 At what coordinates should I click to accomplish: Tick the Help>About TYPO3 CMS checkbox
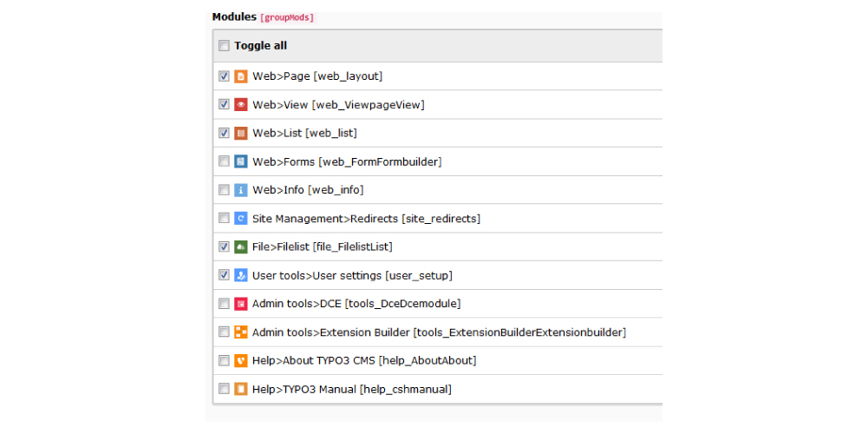(x=224, y=361)
